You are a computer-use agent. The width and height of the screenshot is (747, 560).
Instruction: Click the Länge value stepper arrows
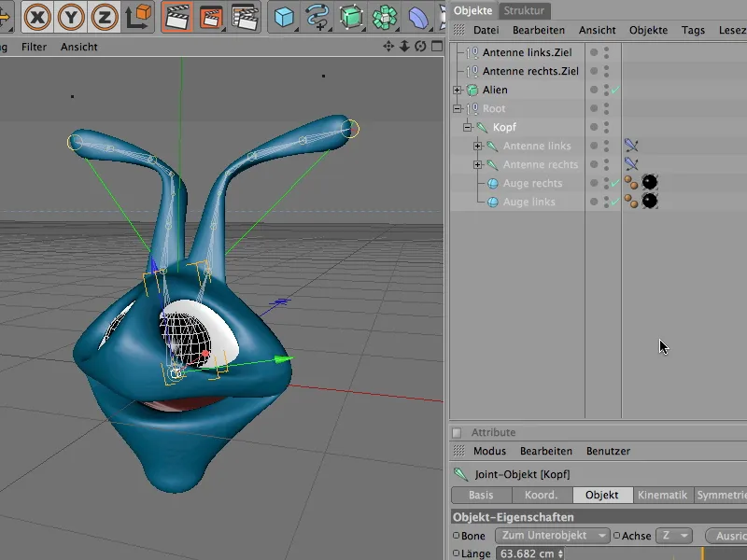click(x=560, y=553)
